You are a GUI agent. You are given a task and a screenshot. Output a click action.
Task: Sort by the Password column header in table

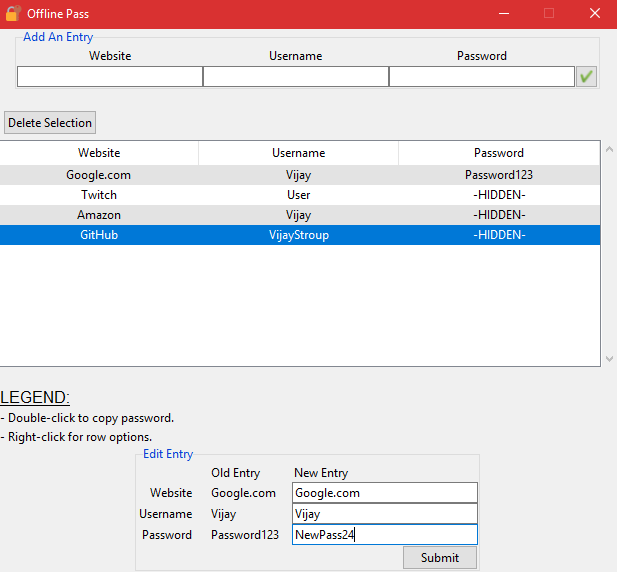499,153
